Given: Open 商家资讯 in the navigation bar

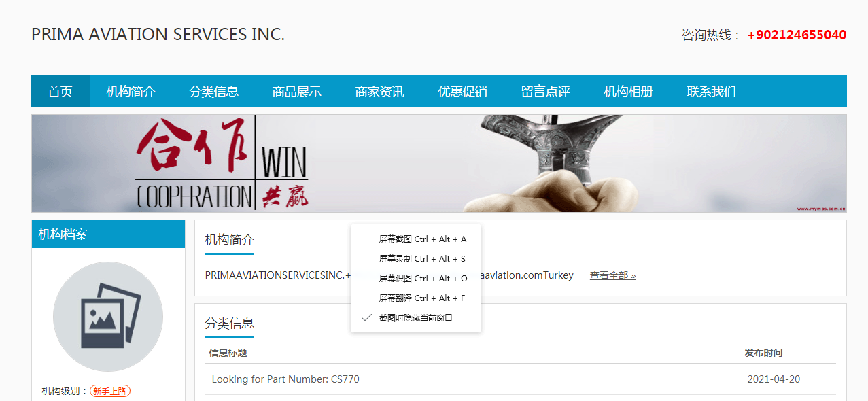Looking at the screenshot, I should tap(380, 91).
